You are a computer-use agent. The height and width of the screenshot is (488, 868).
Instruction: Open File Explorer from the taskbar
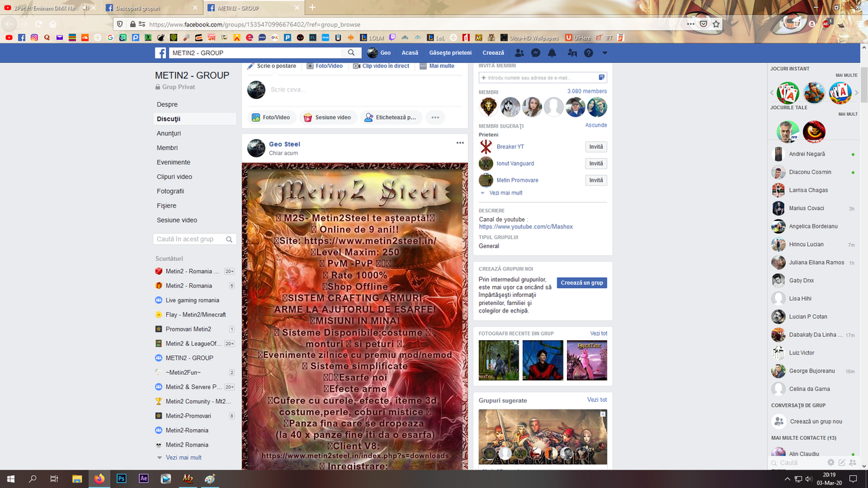pos(77,479)
